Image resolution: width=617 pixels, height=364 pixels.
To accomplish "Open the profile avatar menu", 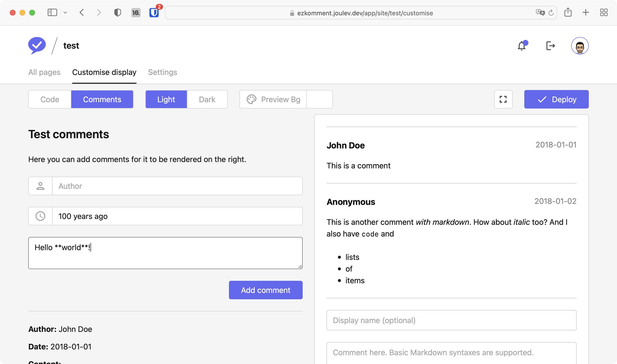I will 580,46.
